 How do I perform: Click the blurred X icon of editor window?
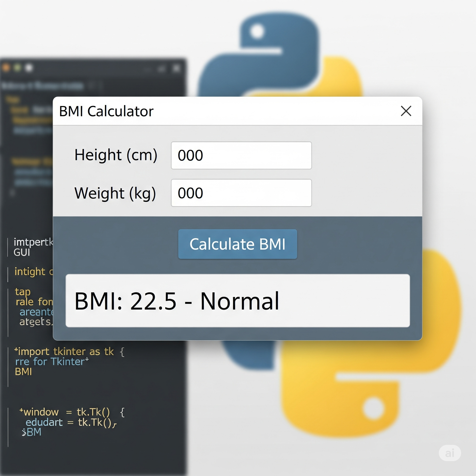coord(177,68)
